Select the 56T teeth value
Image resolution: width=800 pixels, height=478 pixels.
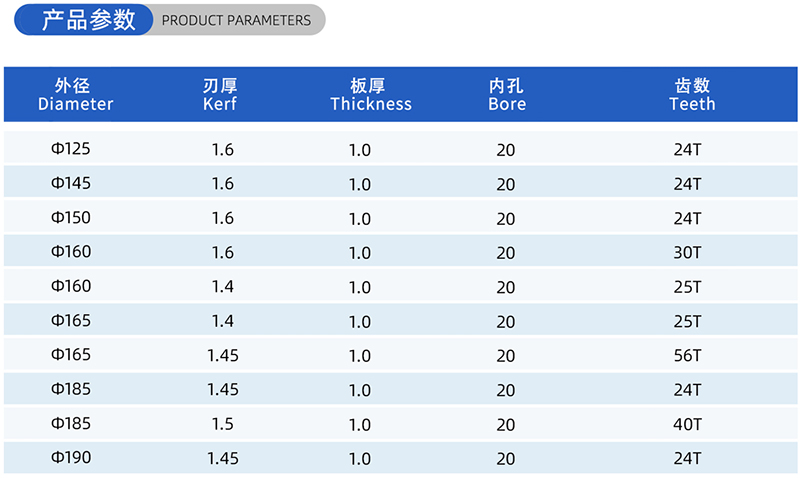click(x=688, y=356)
